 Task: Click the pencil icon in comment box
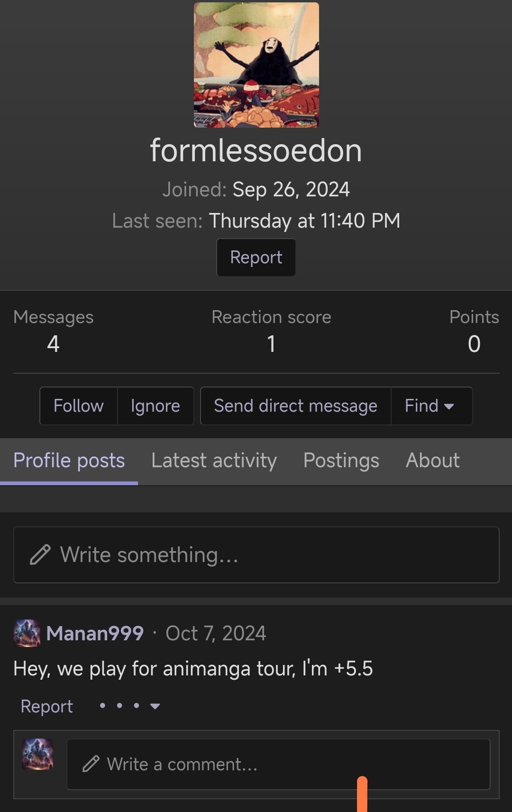[x=91, y=764]
